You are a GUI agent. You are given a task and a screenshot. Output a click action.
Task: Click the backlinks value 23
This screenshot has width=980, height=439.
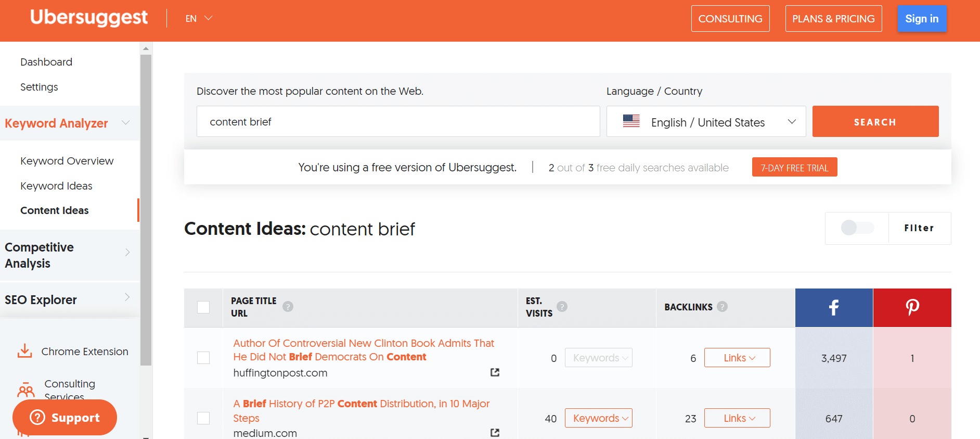(x=690, y=419)
